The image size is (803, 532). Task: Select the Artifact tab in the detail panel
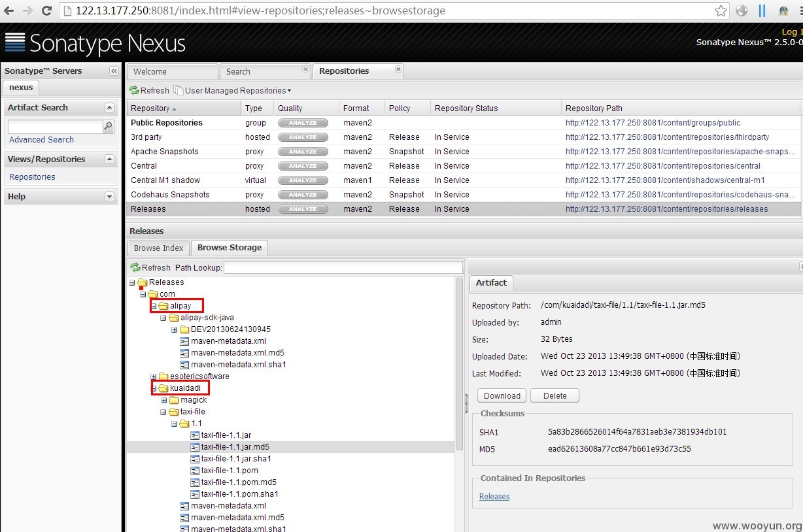(491, 283)
